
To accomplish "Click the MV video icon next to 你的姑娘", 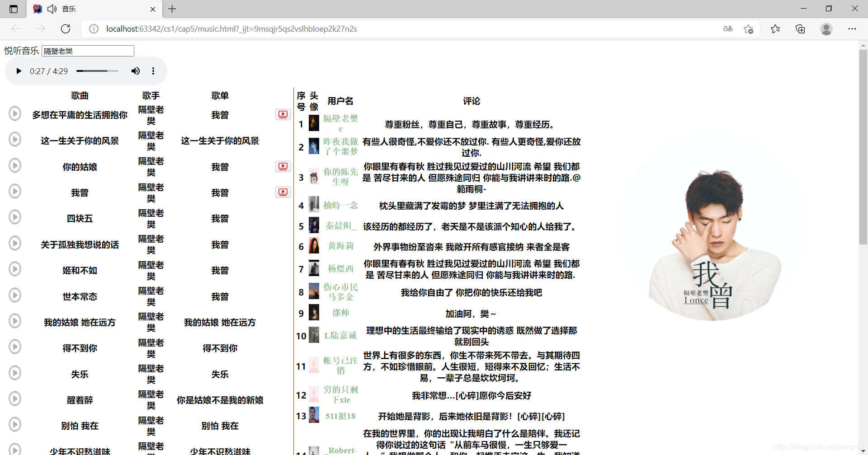I will click(x=283, y=166).
